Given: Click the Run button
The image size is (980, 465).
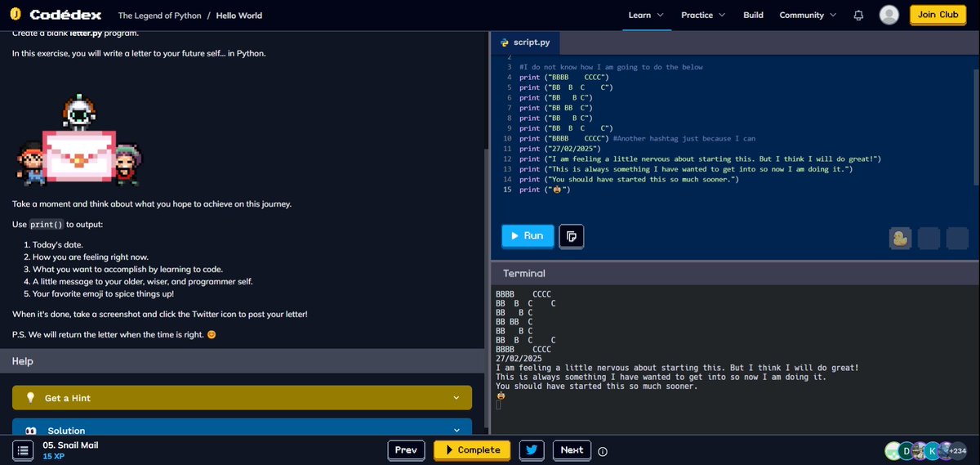Looking at the screenshot, I should click(x=527, y=235).
